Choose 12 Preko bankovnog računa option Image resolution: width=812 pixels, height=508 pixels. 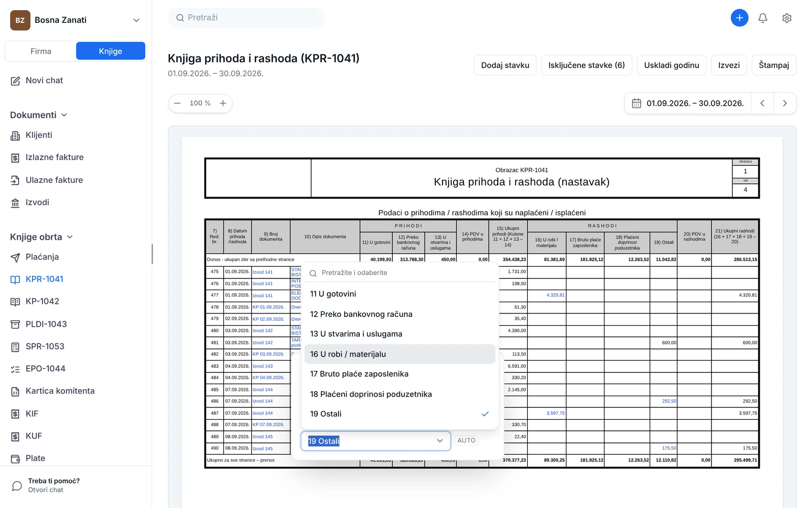click(x=399, y=314)
